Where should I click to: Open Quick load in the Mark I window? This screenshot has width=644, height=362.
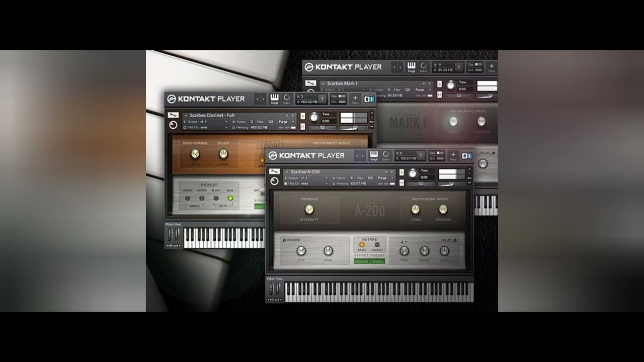pyautogui.click(x=423, y=67)
